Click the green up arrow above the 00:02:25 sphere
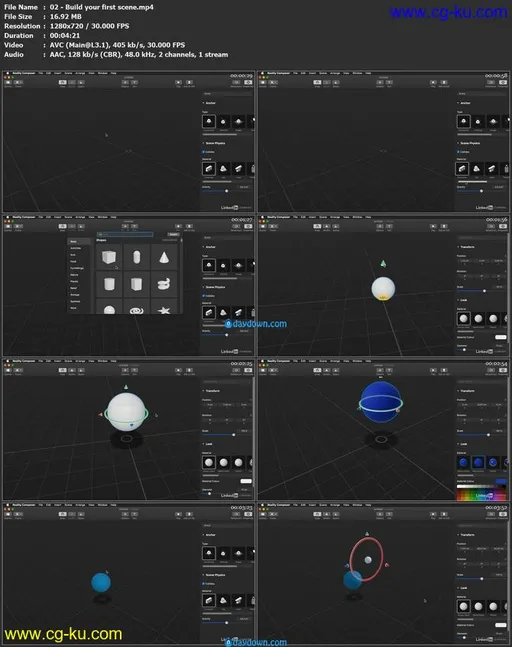The width and height of the screenshot is (512, 647). pos(126,387)
